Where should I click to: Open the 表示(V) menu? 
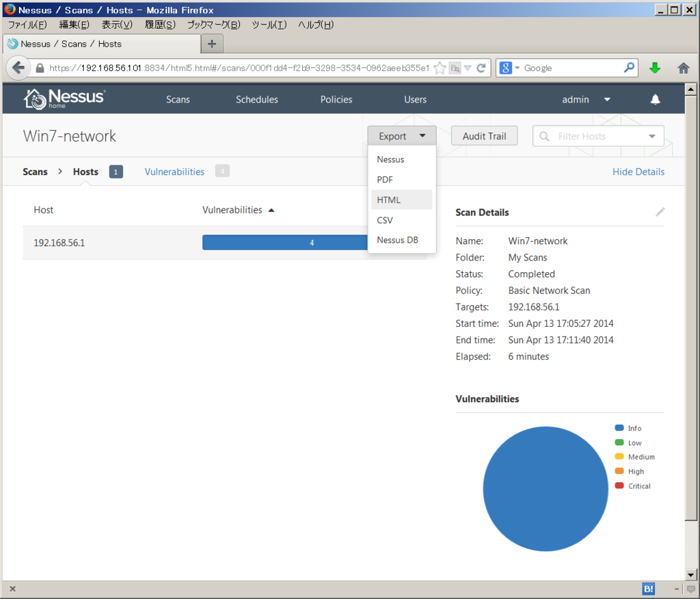[x=117, y=25]
